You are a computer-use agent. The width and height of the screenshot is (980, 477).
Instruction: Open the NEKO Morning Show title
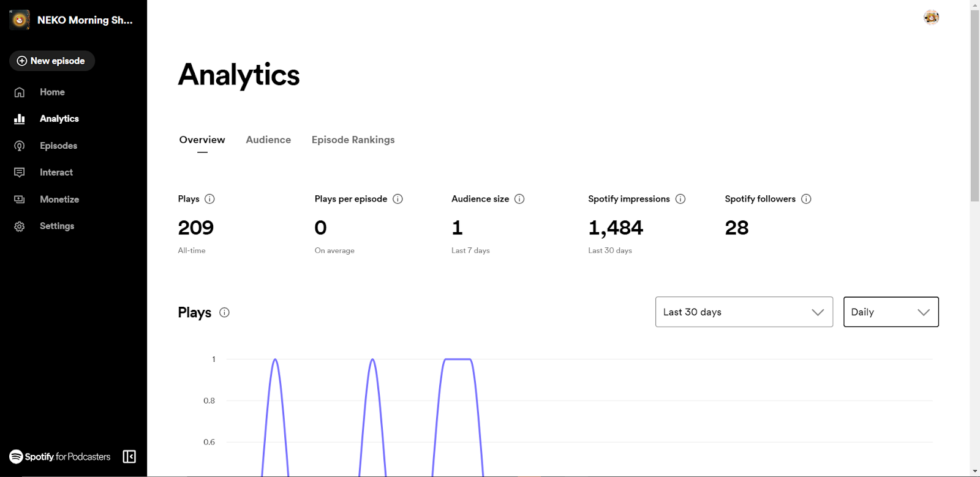point(85,20)
